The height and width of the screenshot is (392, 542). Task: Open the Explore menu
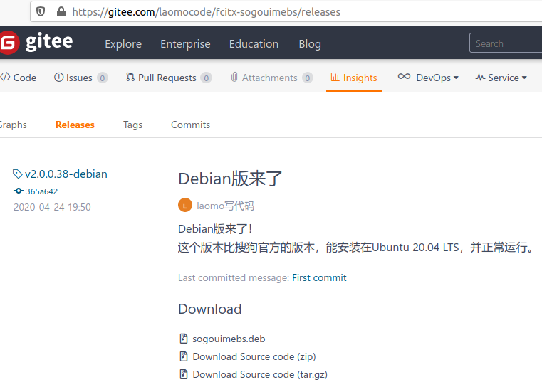pos(123,44)
